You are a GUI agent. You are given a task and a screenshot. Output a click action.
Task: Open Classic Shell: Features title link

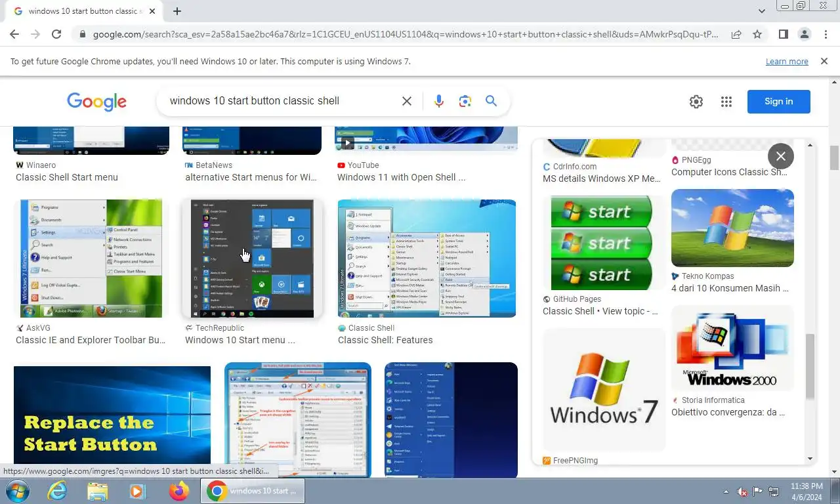pos(385,340)
